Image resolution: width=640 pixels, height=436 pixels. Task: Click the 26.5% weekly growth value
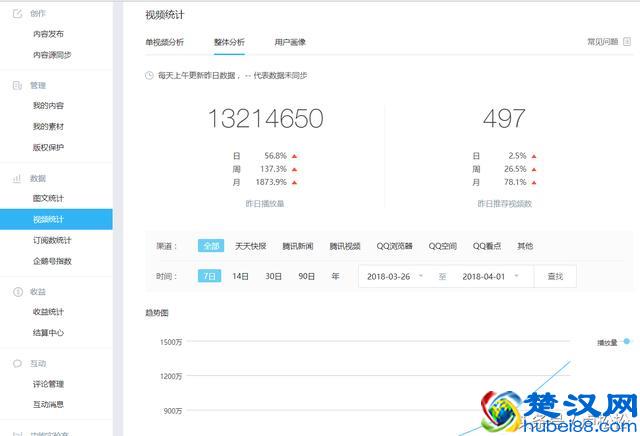click(515, 169)
